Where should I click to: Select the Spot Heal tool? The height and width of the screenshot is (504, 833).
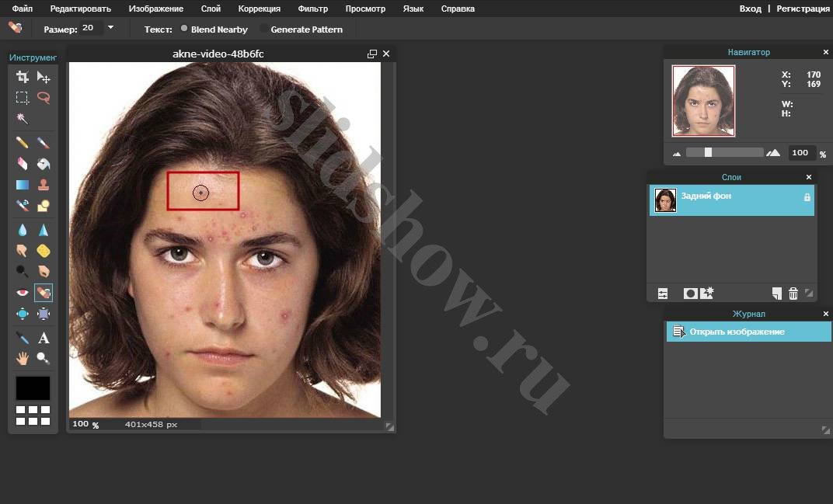44,293
